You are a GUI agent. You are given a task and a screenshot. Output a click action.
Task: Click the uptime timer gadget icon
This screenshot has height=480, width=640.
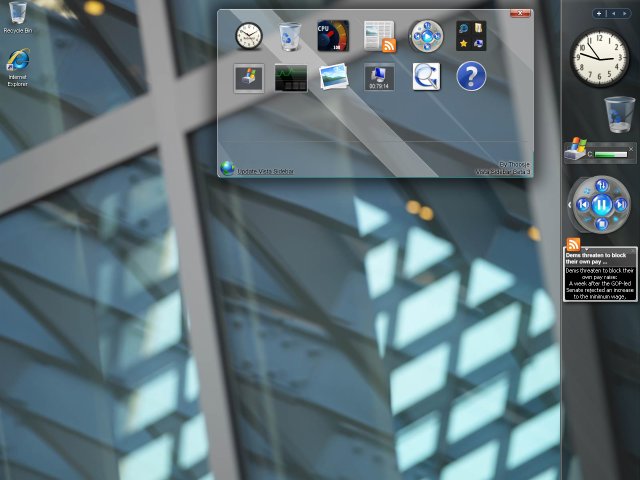pos(380,77)
